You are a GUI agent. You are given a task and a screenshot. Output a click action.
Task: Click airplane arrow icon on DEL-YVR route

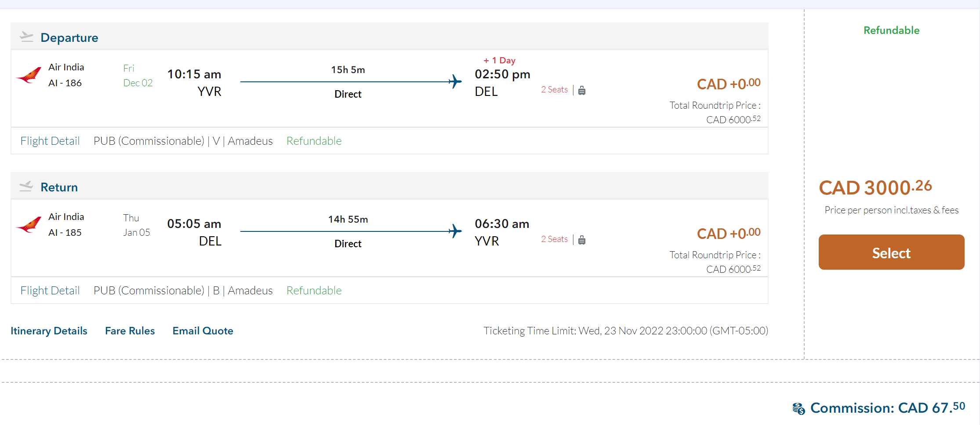tap(455, 231)
